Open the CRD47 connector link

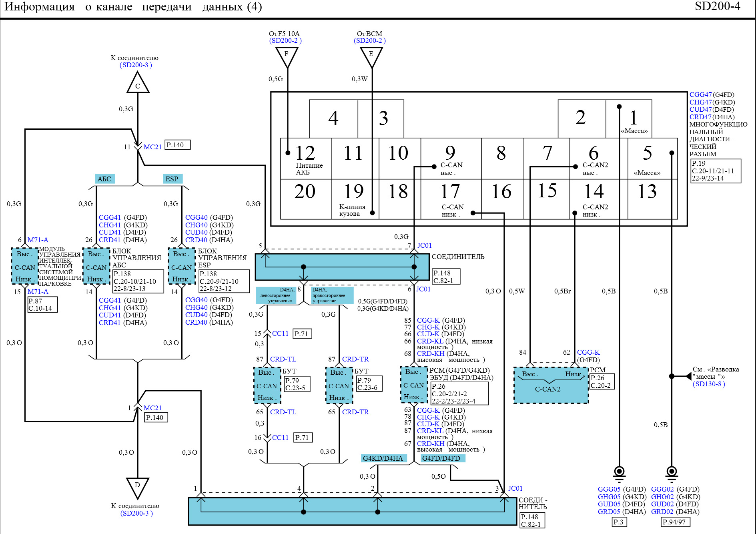[x=700, y=117]
